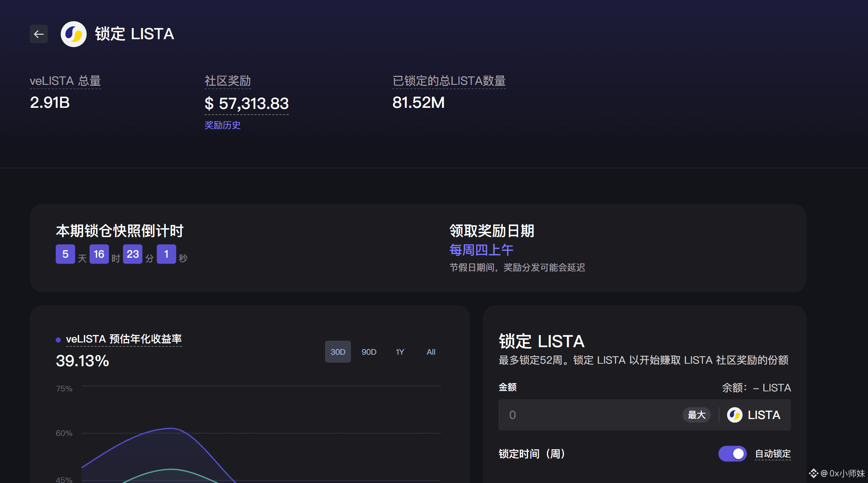The width and height of the screenshot is (868, 483).
Task: Click the 自动锁定 label text
Action: point(772,454)
